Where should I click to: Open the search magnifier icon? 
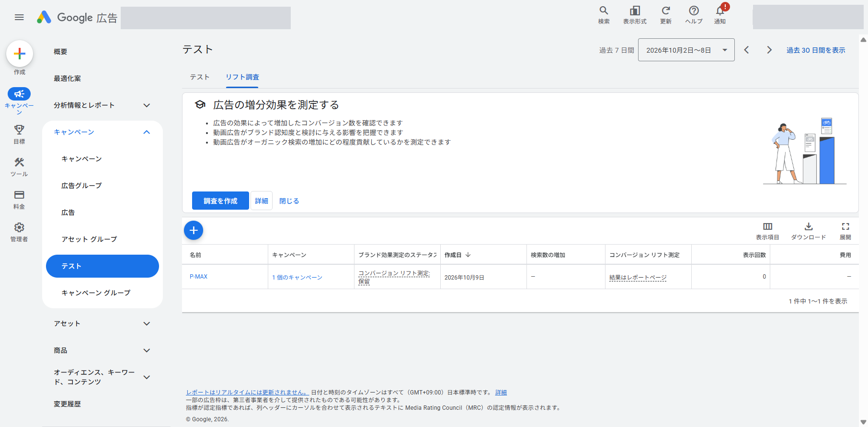point(604,11)
